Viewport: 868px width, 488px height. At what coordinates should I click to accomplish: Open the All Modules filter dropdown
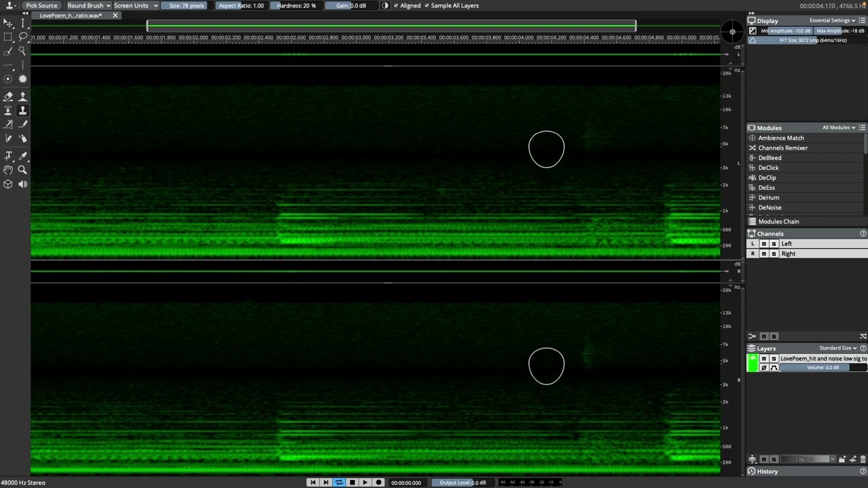coord(840,127)
